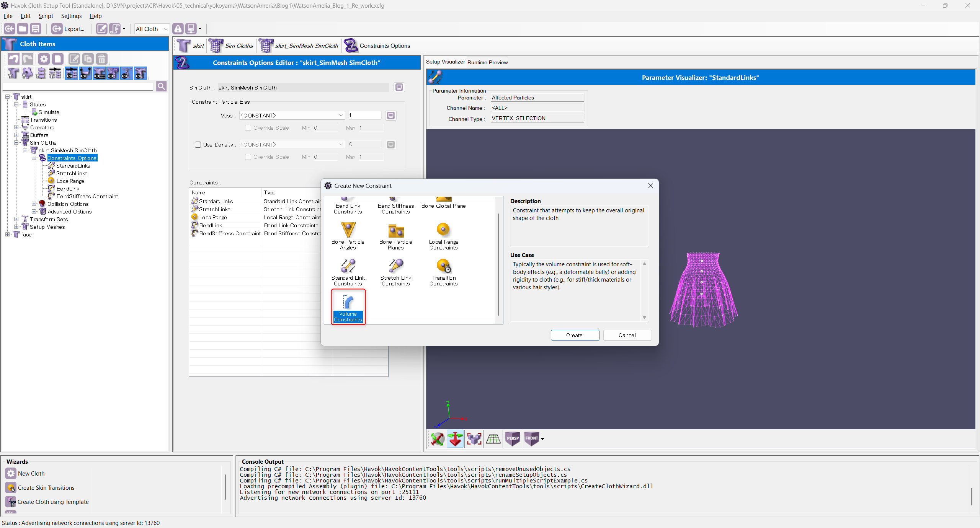980x528 pixels.
Task: Click the run script toolbar icon
Action: tap(115, 29)
